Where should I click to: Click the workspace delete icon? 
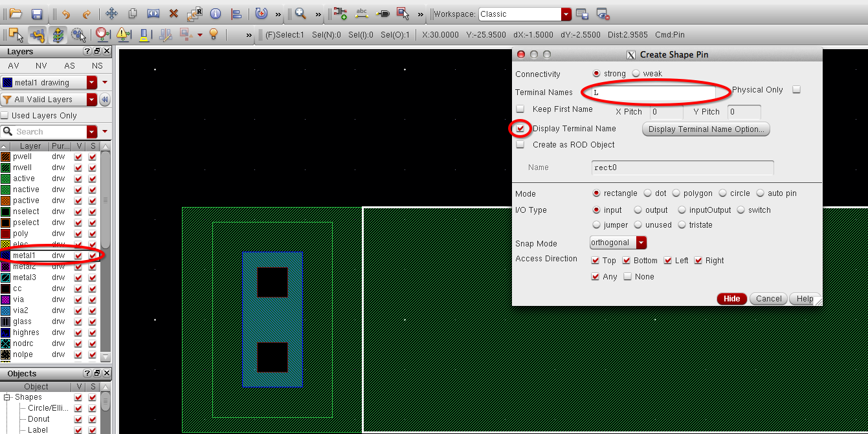click(603, 14)
